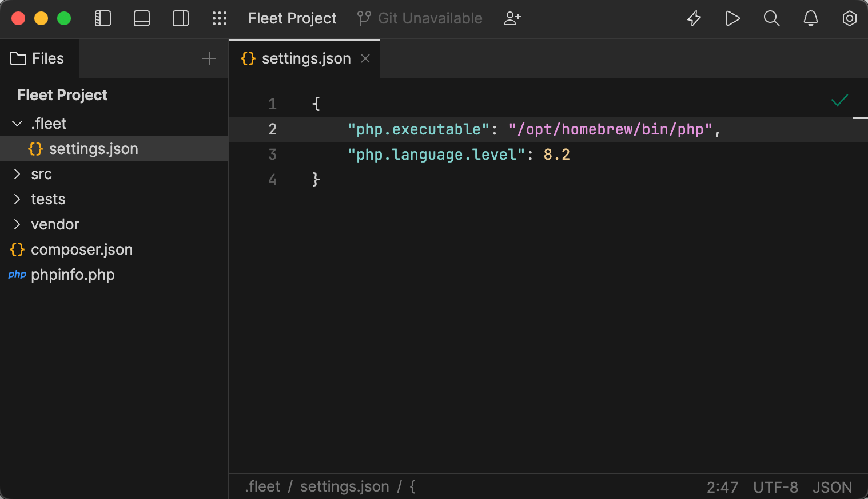Image resolution: width=868 pixels, height=499 pixels.
Task: Open Smart Mode lightning bolt
Action: click(x=694, y=18)
